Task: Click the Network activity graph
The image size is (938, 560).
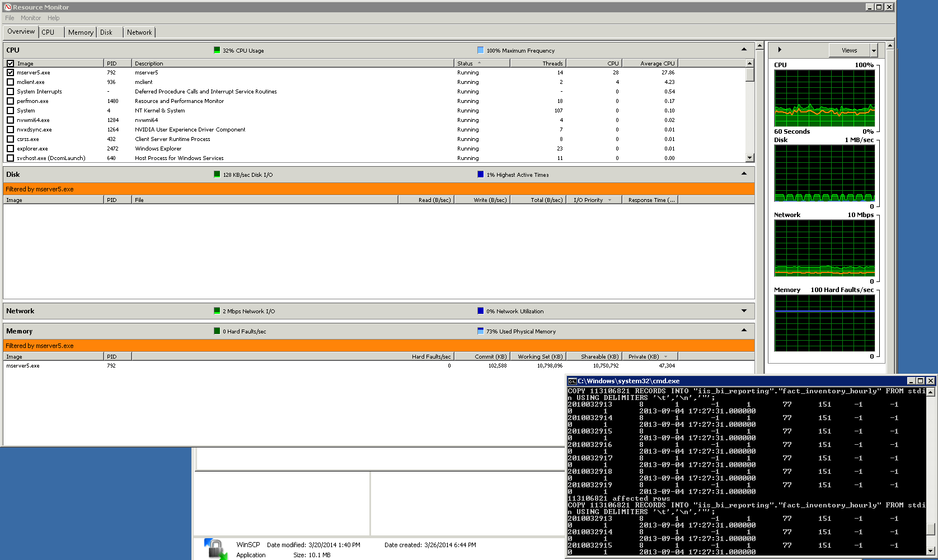Action: [824, 248]
